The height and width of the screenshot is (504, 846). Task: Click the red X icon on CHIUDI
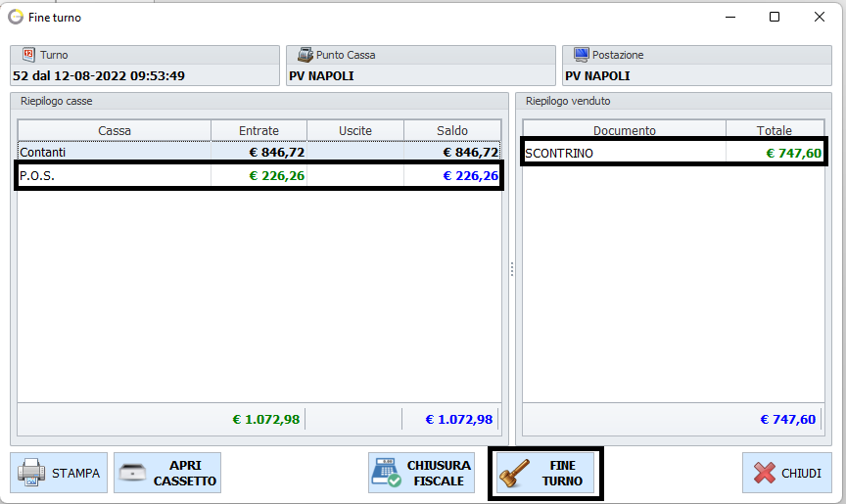pos(764,474)
